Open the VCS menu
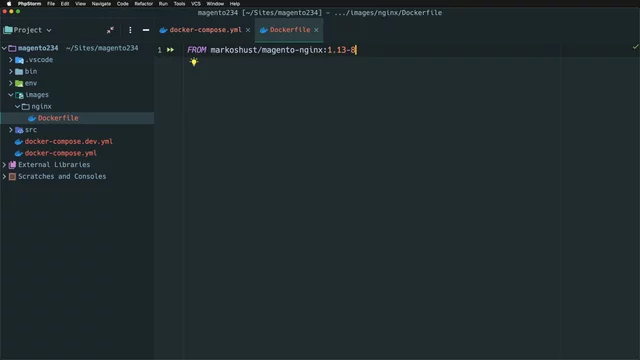Screen dimensions: 640x360 tap(196, 4)
